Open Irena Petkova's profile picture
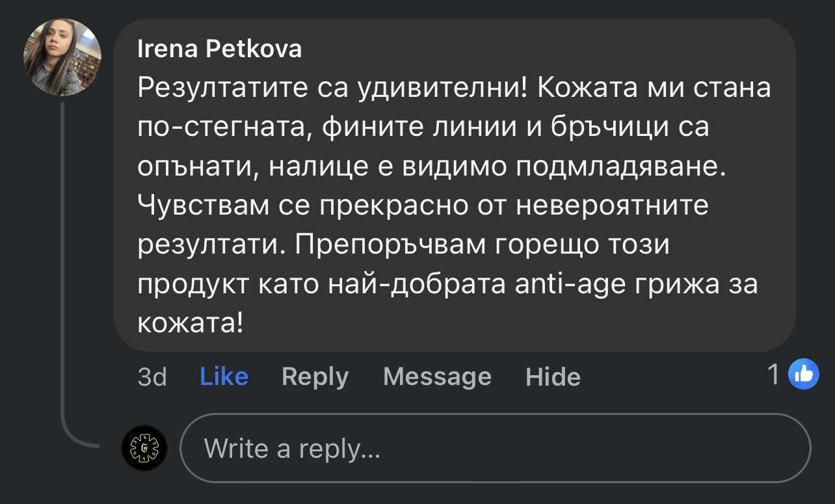 tap(62, 57)
